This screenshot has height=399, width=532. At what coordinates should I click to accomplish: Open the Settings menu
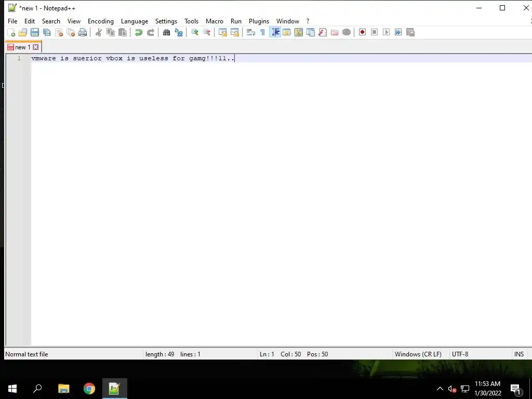coord(166,21)
